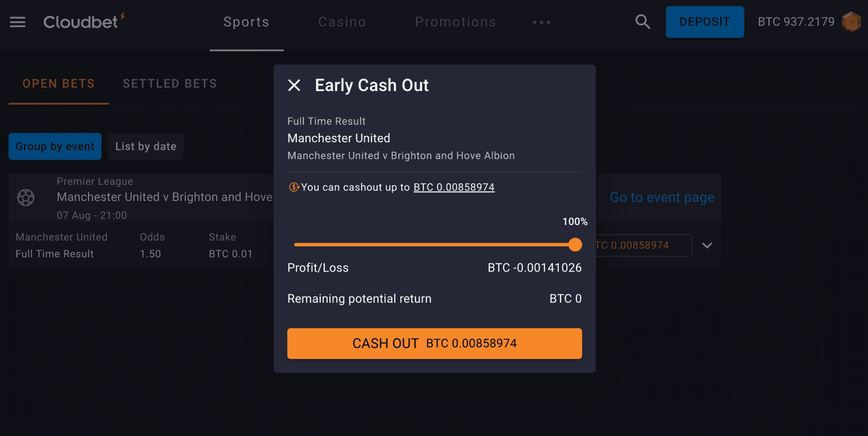Switch to the Casino tab
The height and width of the screenshot is (436, 868).
(x=342, y=22)
